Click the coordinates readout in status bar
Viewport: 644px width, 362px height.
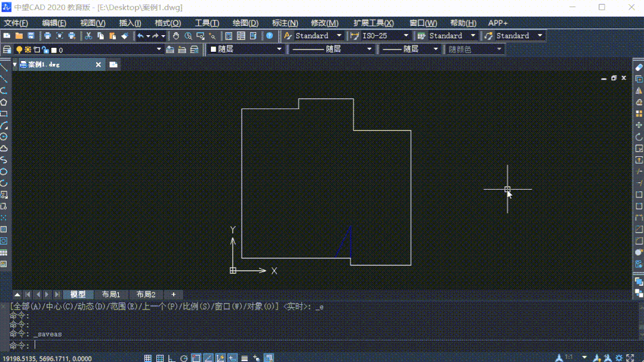click(47, 358)
